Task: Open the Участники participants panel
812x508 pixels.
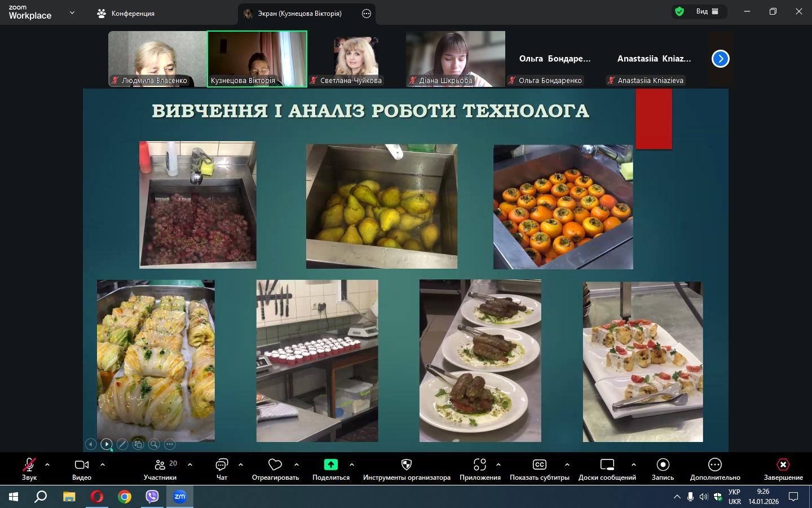Action: [160, 469]
